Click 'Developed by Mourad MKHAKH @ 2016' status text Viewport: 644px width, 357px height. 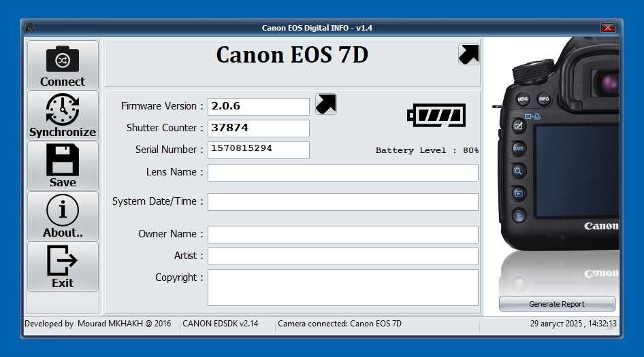[98, 324]
